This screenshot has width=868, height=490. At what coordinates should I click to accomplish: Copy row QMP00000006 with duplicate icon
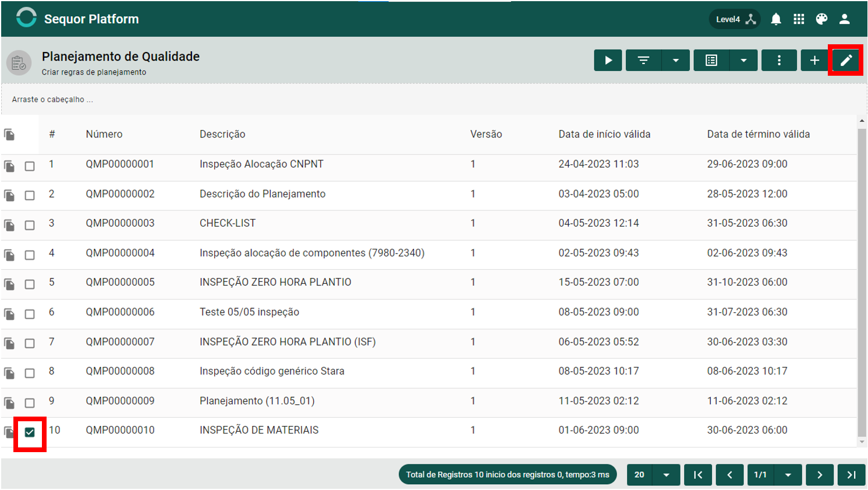click(9, 314)
